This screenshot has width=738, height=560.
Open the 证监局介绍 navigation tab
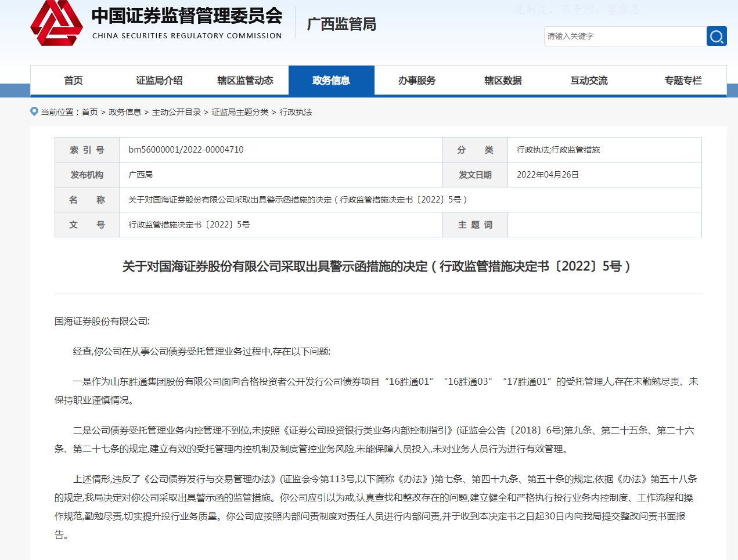159,80
